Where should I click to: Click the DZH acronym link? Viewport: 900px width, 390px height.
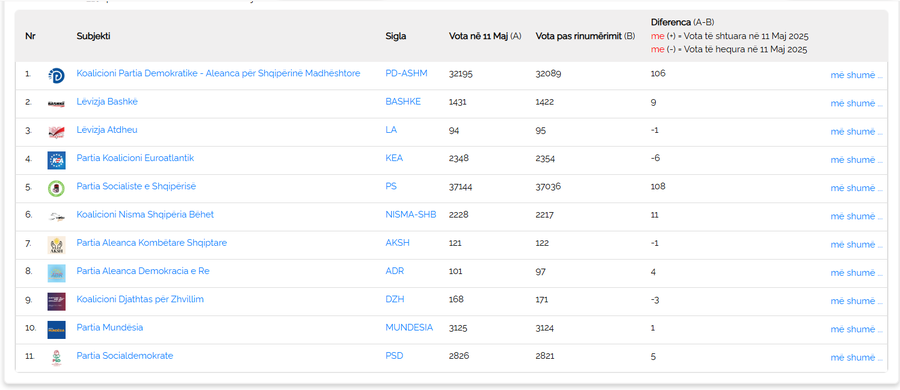(x=395, y=299)
